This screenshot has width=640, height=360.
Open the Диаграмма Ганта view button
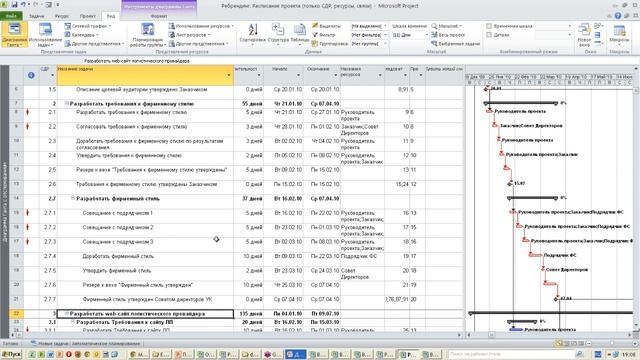[14, 34]
